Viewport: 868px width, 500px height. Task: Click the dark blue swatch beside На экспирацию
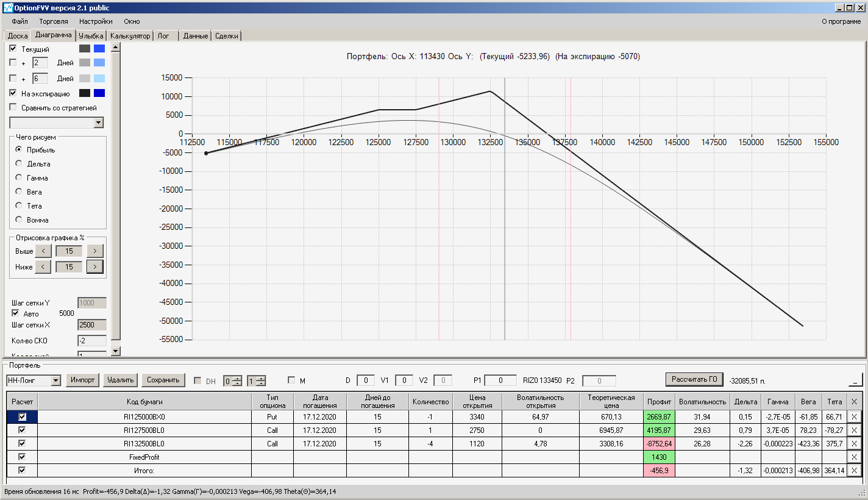(x=99, y=93)
